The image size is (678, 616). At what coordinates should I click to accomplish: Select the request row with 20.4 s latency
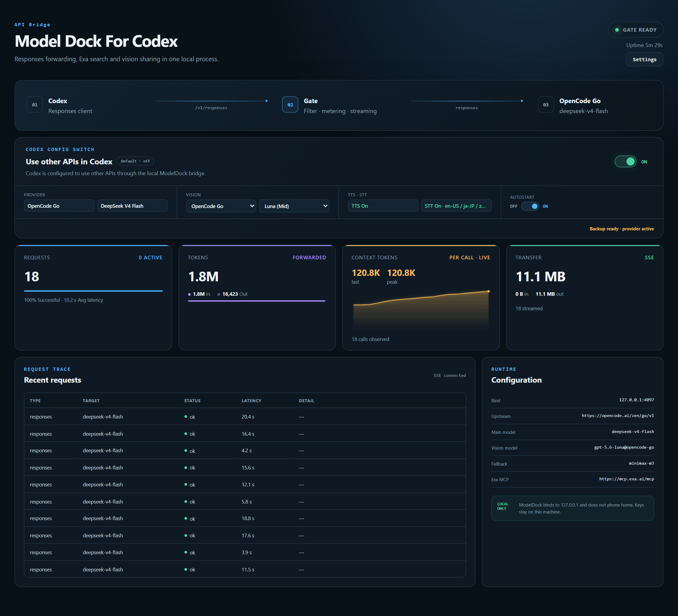click(x=245, y=416)
